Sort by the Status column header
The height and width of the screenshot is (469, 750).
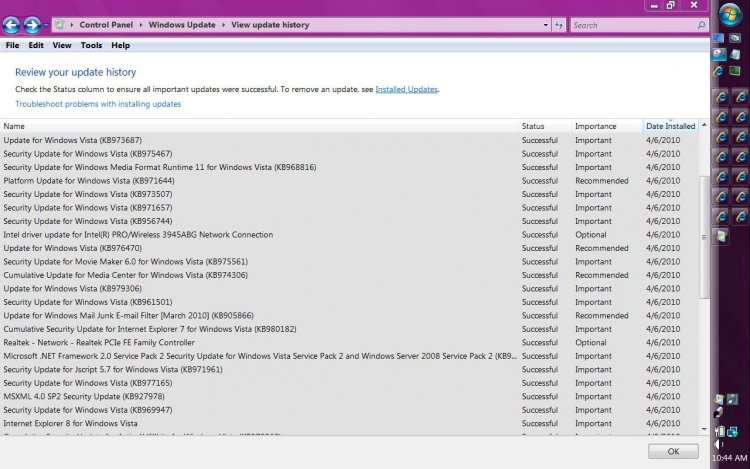545,126
